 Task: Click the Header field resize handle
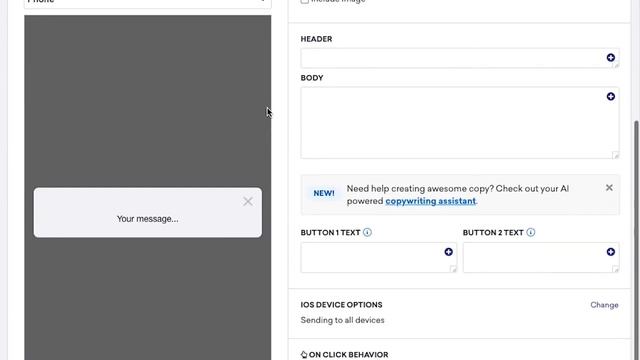pyautogui.click(x=616, y=65)
